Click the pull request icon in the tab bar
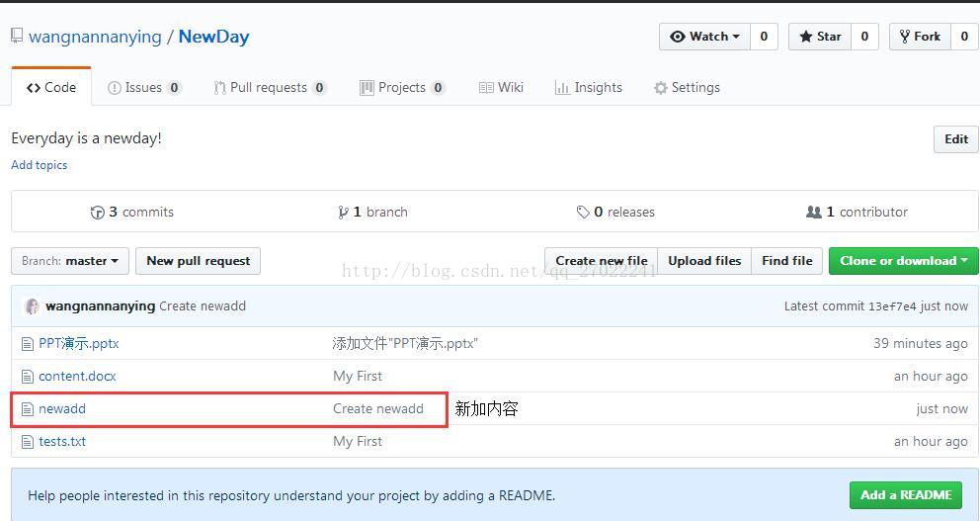This screenshot has width=980, height=521. coord(219,88)
